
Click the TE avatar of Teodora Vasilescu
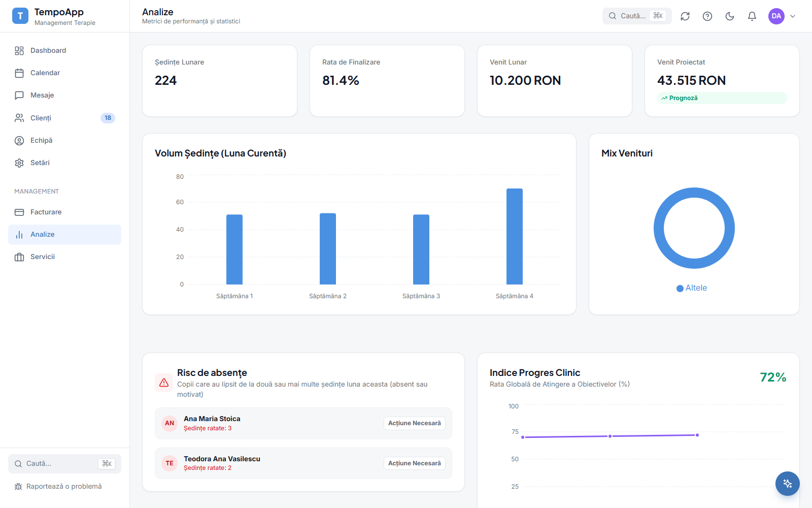pos(170,463)
